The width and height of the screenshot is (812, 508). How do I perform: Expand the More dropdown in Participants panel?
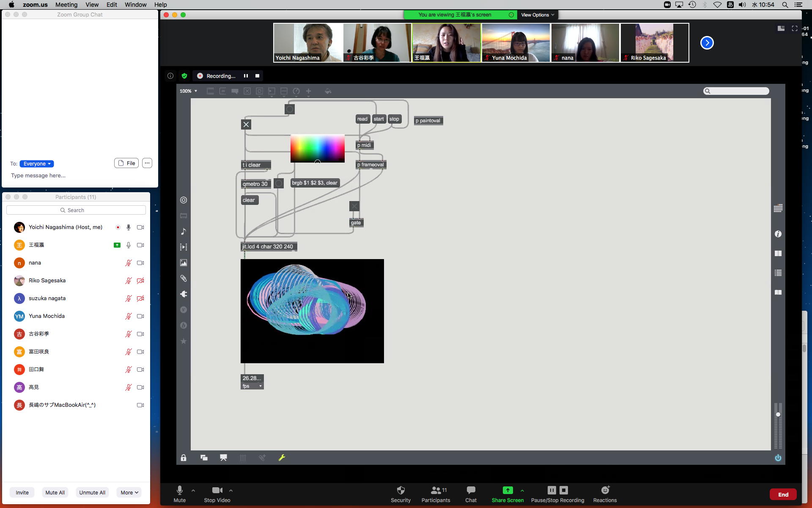[x=129, y=492]
